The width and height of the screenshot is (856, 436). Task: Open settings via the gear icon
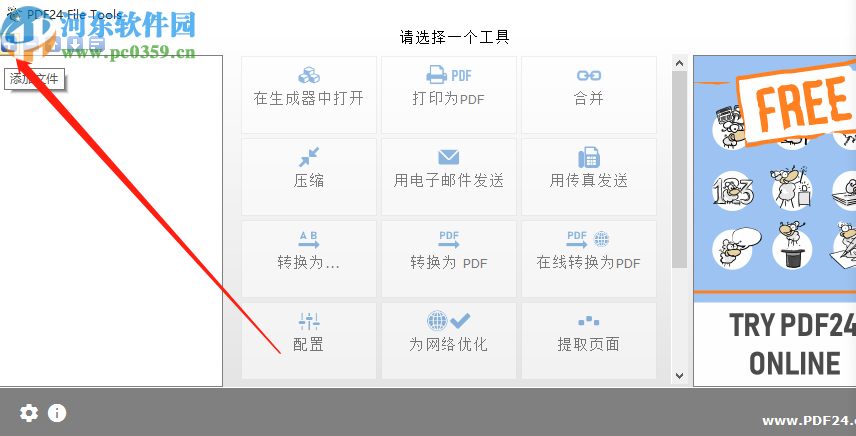click(29, 413)
